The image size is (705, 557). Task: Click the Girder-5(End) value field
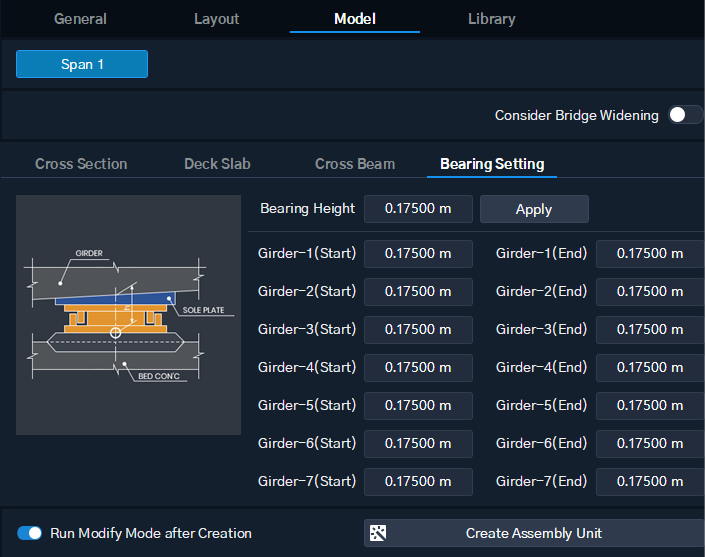coord(650,406)
